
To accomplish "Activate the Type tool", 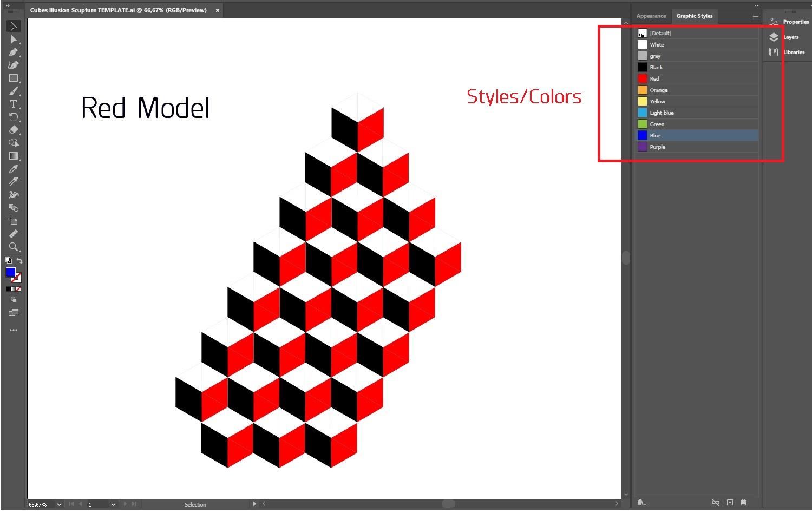I will [x=14, y=104].
